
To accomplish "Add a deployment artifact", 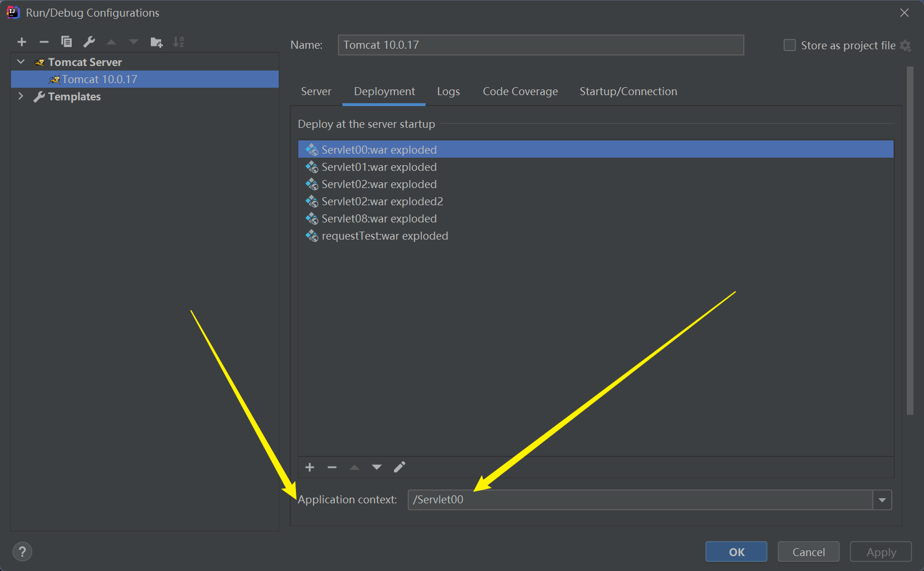I will [x=310, y=467].
